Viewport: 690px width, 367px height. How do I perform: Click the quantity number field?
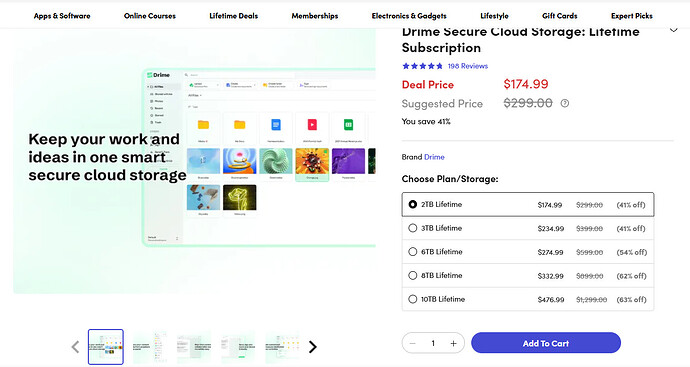[433, 343]
